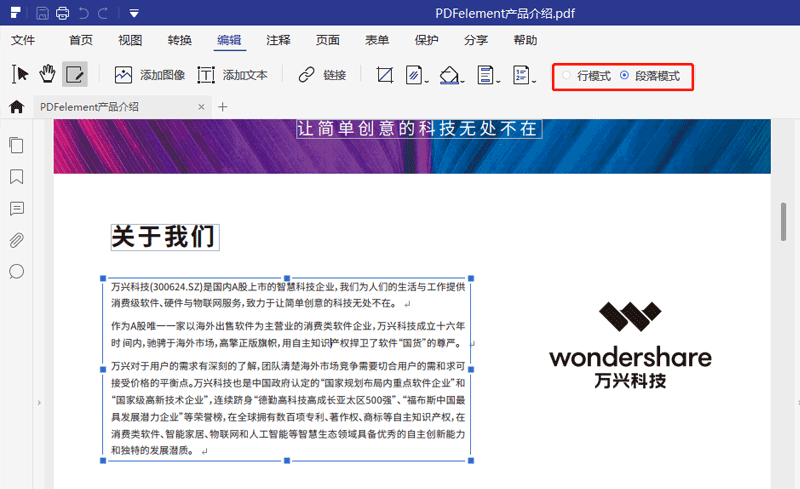The height and width of the screenshot is (489, 800).
Task: Expand the left sidebar panel arrow
Action: click(39, 403)
